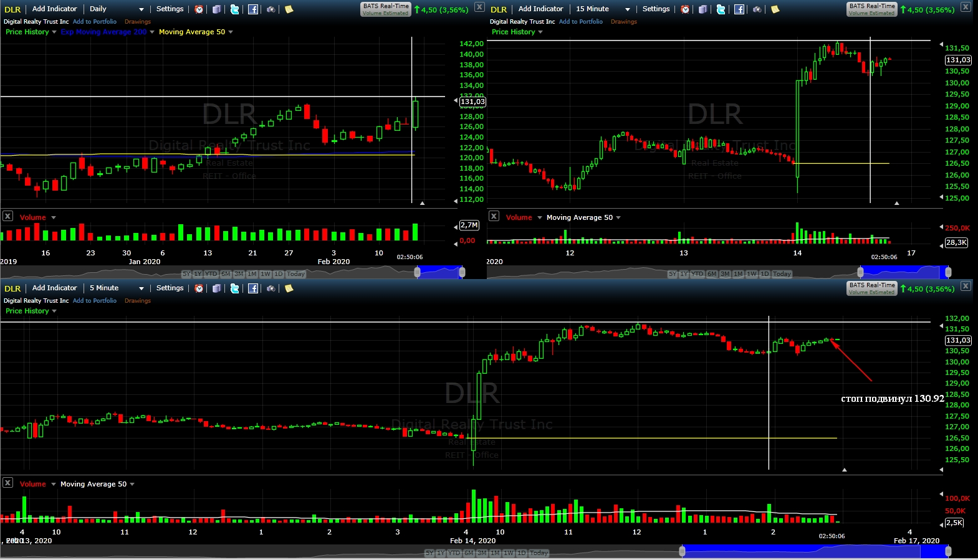The width and height of the screenshot is (978, 560).
Task: Grab right handle of 15 Minute chart range slider
Action: tap(948, 272)
